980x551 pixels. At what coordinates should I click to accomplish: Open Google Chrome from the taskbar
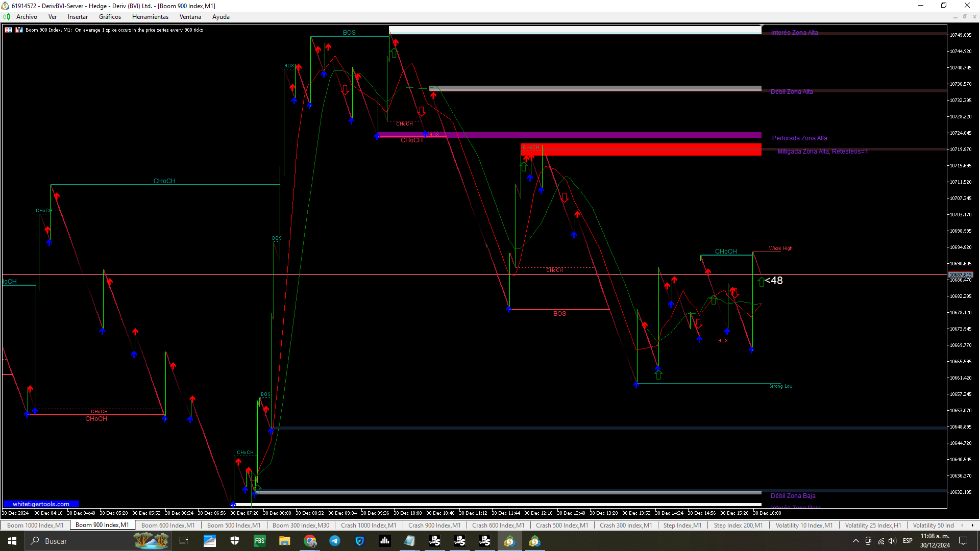click(x=310, y=541)
